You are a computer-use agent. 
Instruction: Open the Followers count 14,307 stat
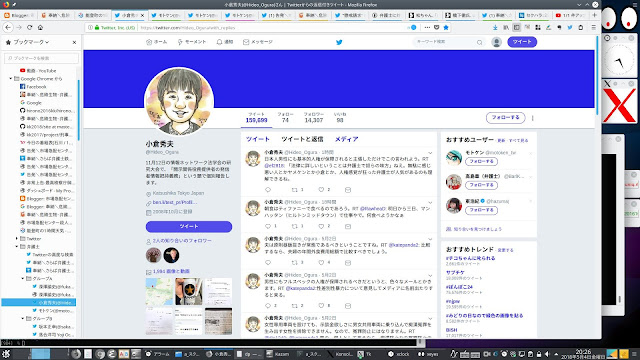313,118
